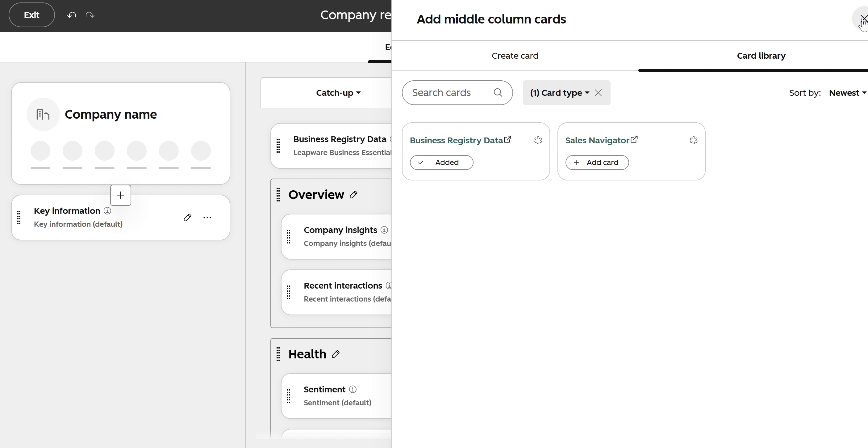Screen dimensions: 868x448
Task: Rename Health section with pencil icon
Action: [336, 354]
